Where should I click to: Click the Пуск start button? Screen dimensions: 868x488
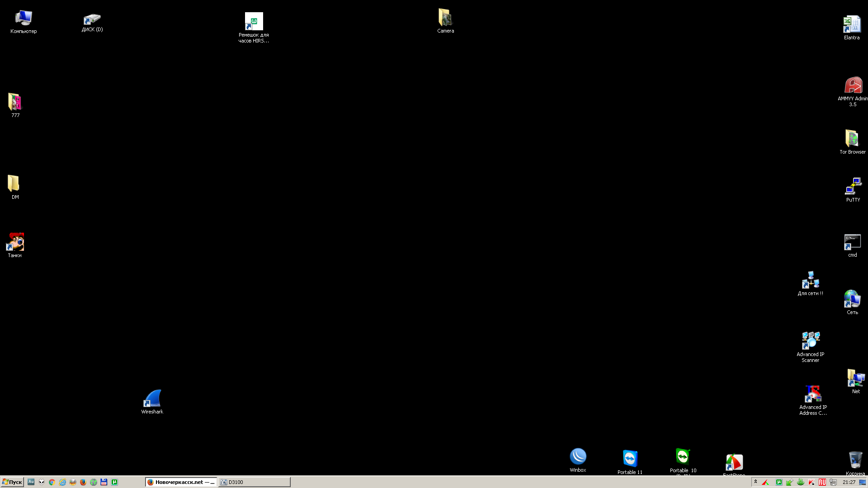pyautogui.click(x=12, y=482)
